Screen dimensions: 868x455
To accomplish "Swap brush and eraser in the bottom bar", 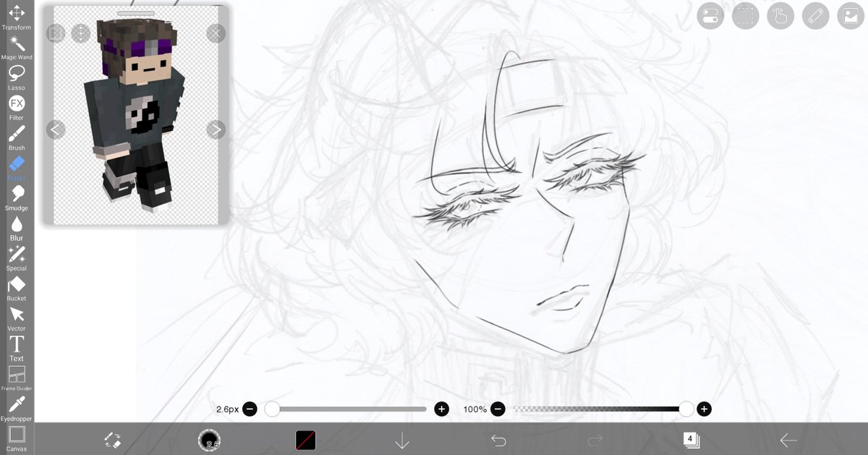I will [112, 440].
